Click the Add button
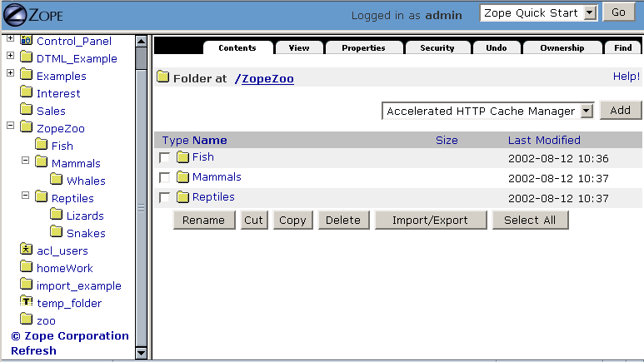The image size is (644, 362). pos(620,110)
